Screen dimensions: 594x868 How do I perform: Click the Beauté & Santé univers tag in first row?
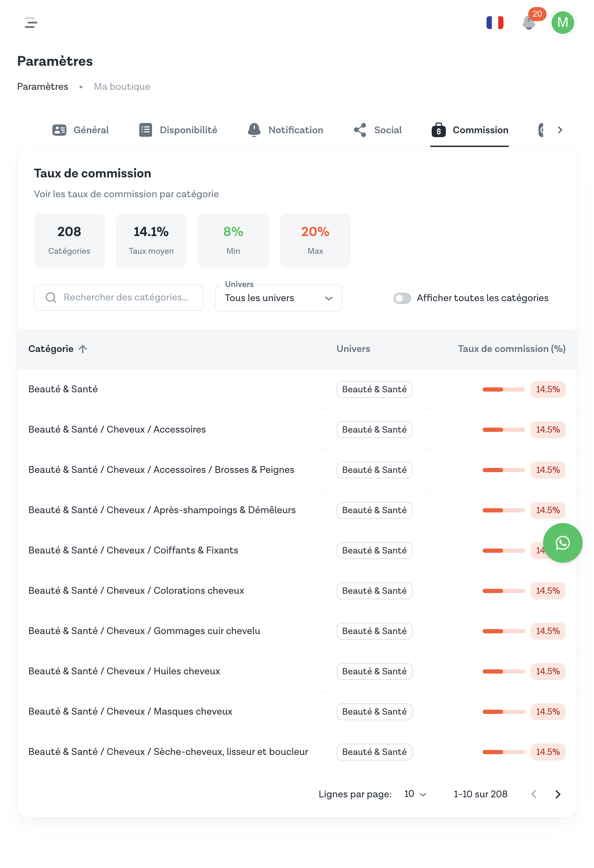pos(374,389)
